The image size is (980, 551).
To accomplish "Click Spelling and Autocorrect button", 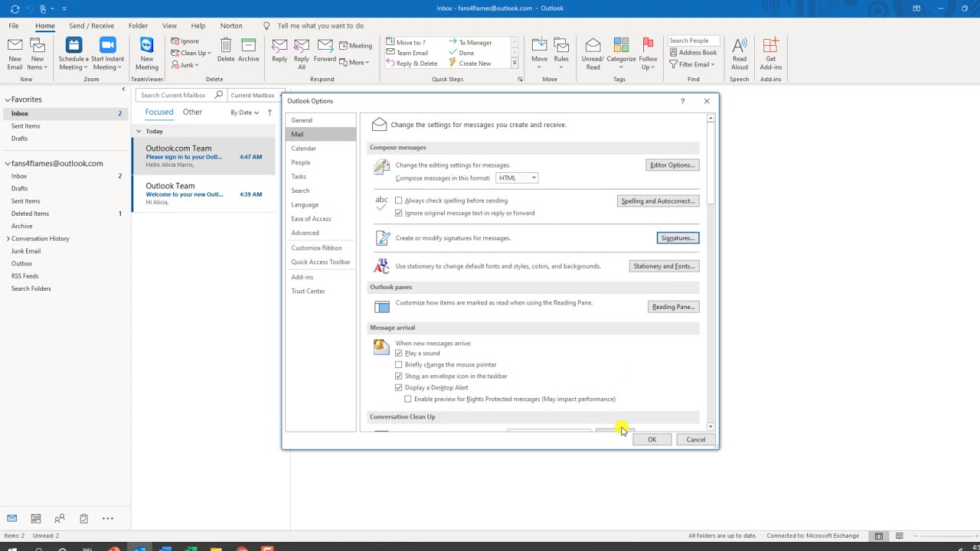I will point(658,201).
